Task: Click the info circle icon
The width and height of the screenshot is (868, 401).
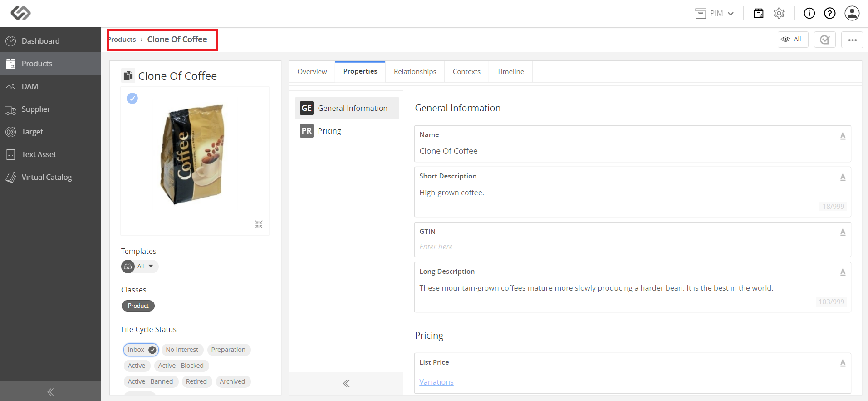Action: pos(809,13)
